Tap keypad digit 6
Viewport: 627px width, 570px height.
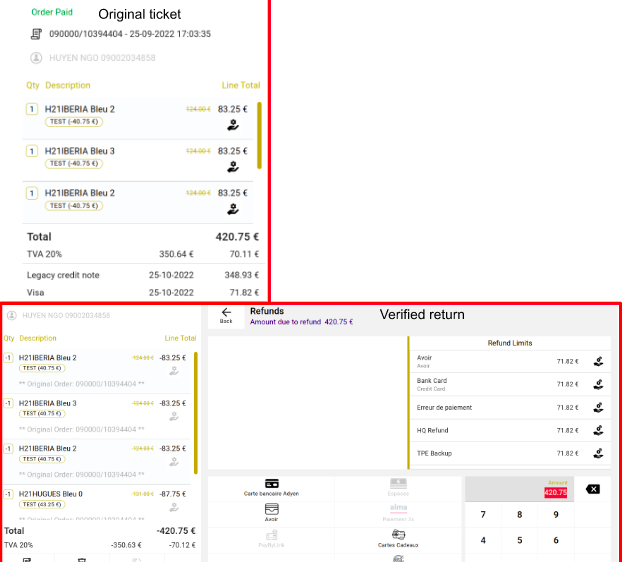point(556,540)
